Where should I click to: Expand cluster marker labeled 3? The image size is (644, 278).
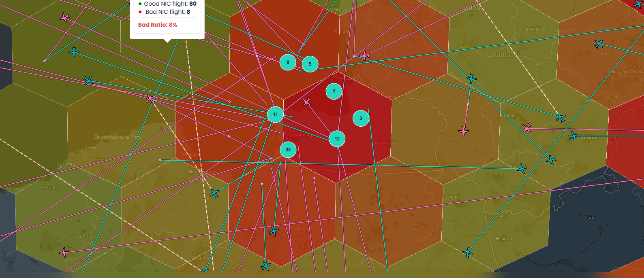[x=361, y=119]
